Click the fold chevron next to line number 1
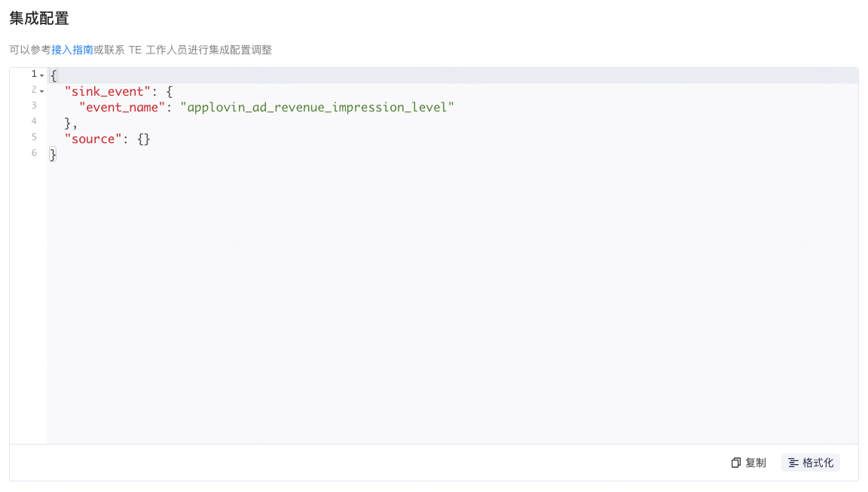Screen dimensions: 868x492 [42, 75]
